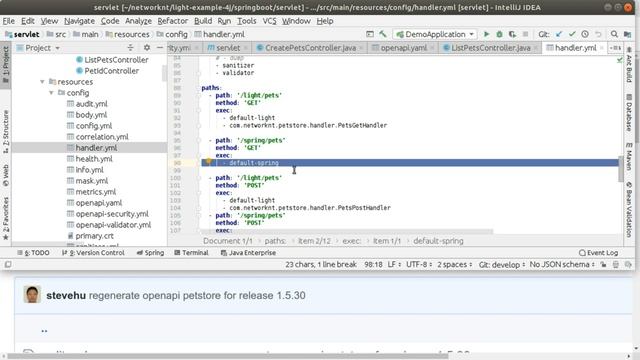Image resolution: width=640 pixels, height=360 pixels.
Task: Open the Analyze menu
Action: pyautogui.click(x=138, y=21)
